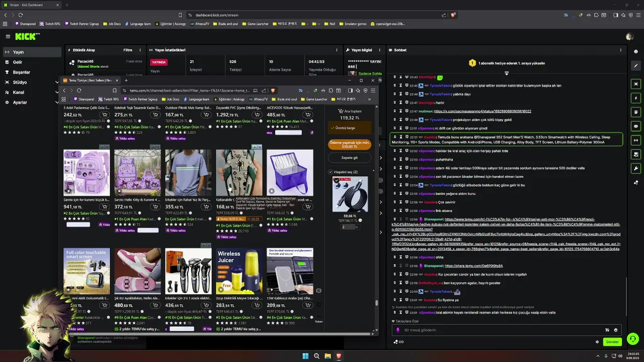This screenshot has width=644, height=362.
Task: Open Etkinlik Akışı panel three-dot menu
Action: click(x=140, y=50)
